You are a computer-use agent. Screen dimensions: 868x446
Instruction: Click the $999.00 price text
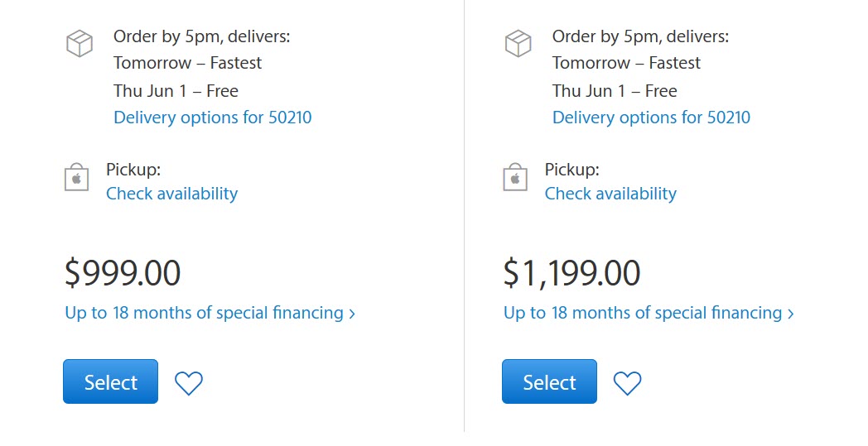click(x=123, y=274)
